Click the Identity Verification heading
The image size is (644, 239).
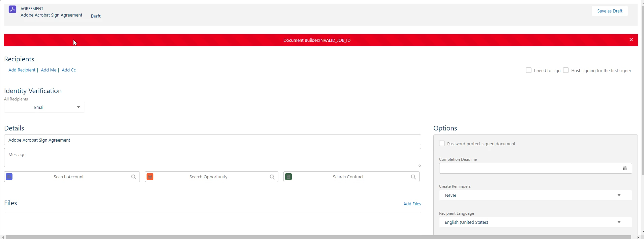(x=33, y=91)
